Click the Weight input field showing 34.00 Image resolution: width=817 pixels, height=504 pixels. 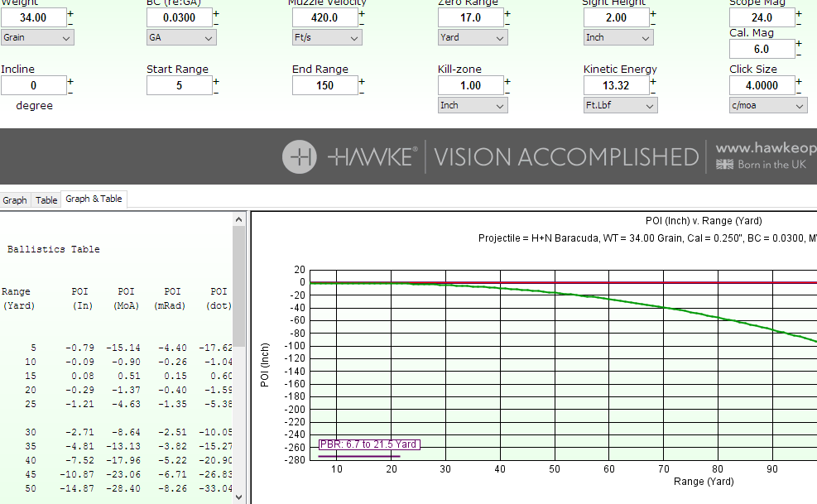33,17
